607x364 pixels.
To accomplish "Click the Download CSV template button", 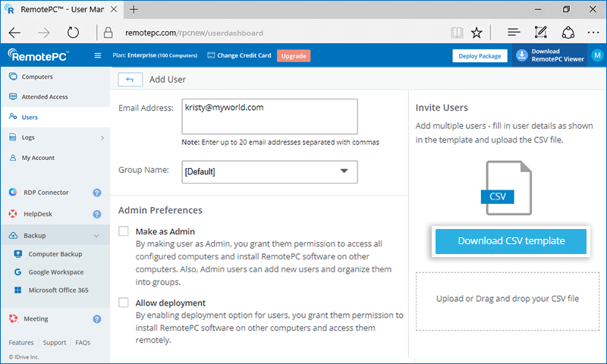I will point(511,241).
